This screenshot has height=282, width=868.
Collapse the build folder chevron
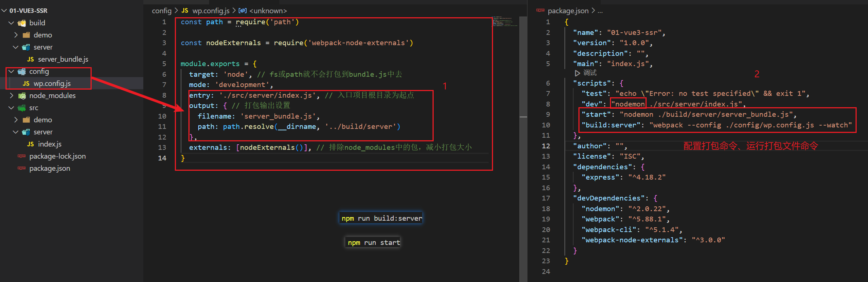pyautogui.click(x=11, y=23)
